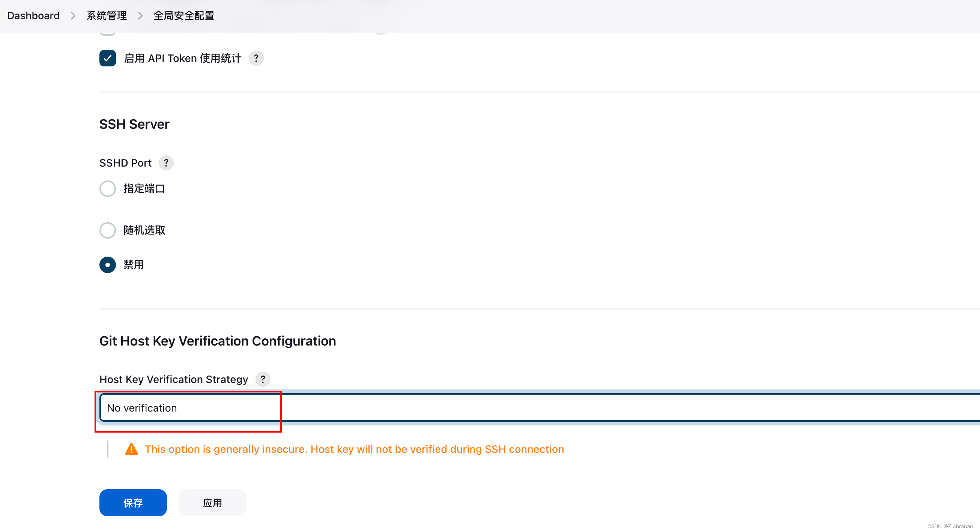This screenshot has width=980, height=532.
Task: Click the help icon next to SSHD Port
Action: (x=166, y=162)
